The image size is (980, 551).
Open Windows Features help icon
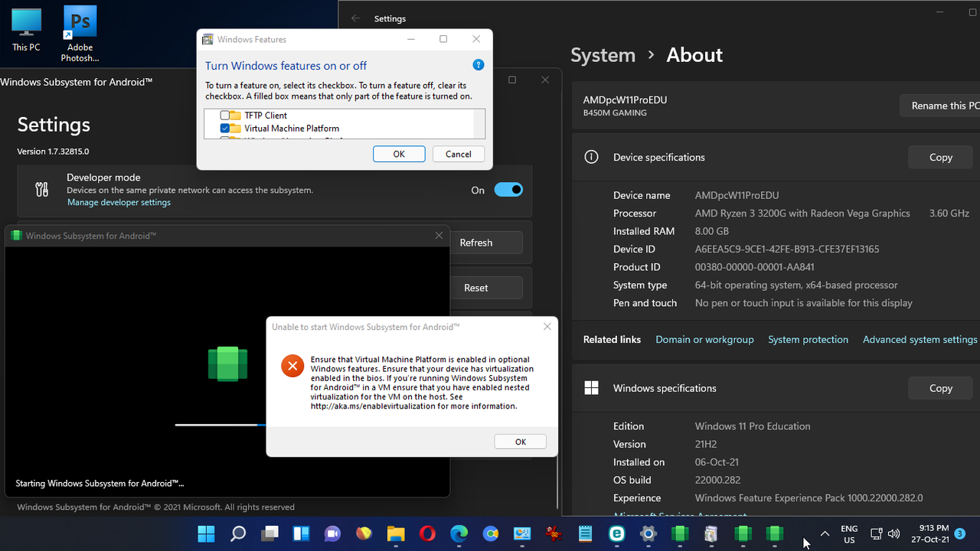[x=478, y=66]
